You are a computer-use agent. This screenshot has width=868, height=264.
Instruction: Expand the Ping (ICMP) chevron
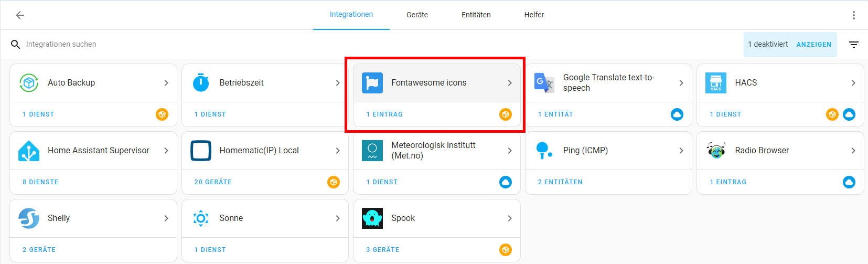[x=681, y=151]
